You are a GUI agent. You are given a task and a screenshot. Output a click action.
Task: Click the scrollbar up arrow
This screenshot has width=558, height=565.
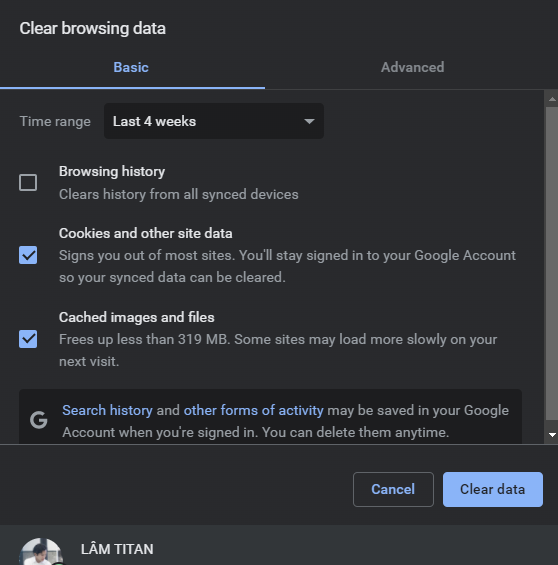tap(552, 99)
